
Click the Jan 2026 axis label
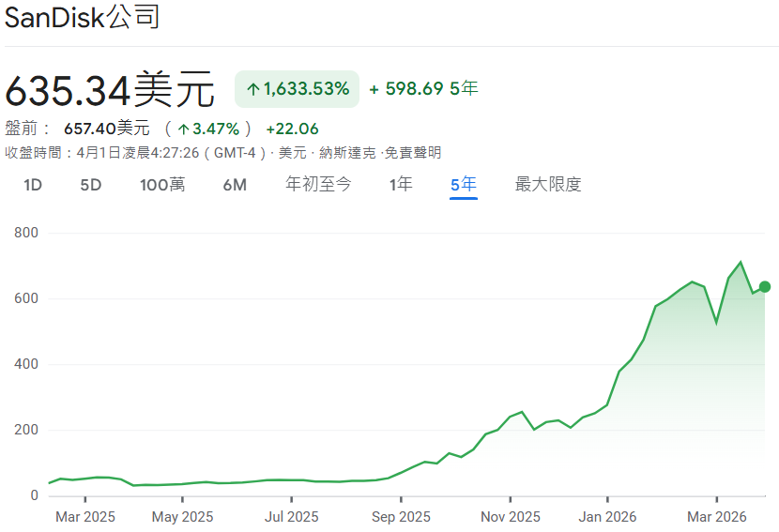[x=607, y=517]
